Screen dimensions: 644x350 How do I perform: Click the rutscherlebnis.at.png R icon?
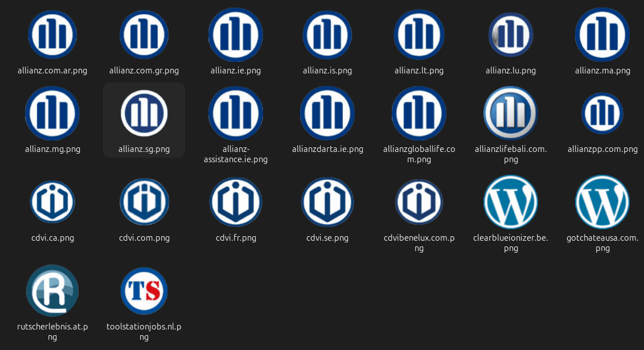point(52,290)
